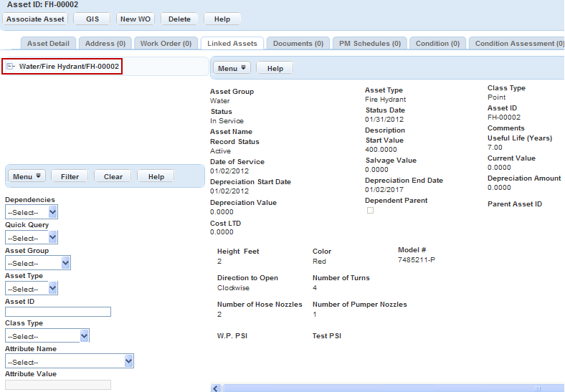The width and height of the screenshot is (565, 392).
Task: Open the Class Type dropdown
Action: coord(47,335)
